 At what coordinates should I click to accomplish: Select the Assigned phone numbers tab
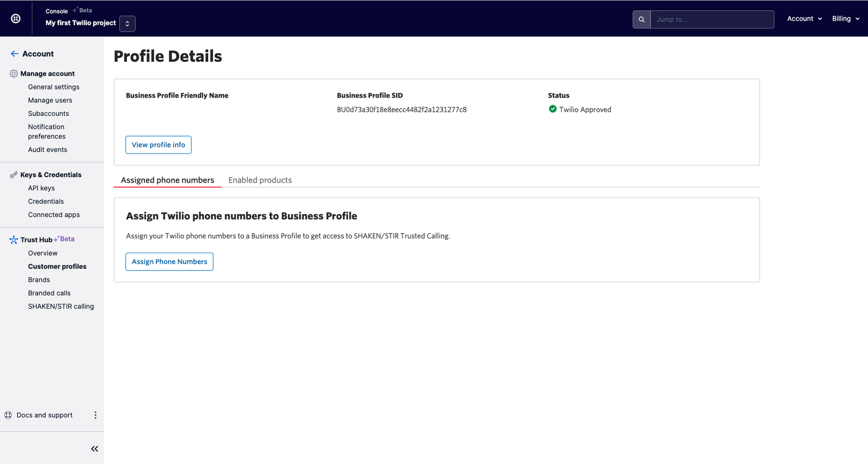click(x=167, y=180)
